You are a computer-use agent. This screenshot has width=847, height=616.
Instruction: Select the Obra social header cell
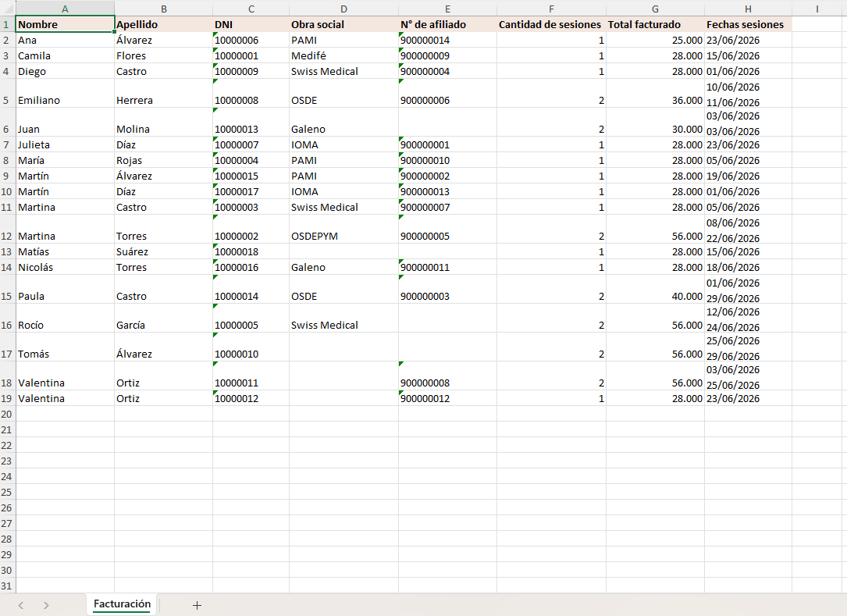pos(343,24)
